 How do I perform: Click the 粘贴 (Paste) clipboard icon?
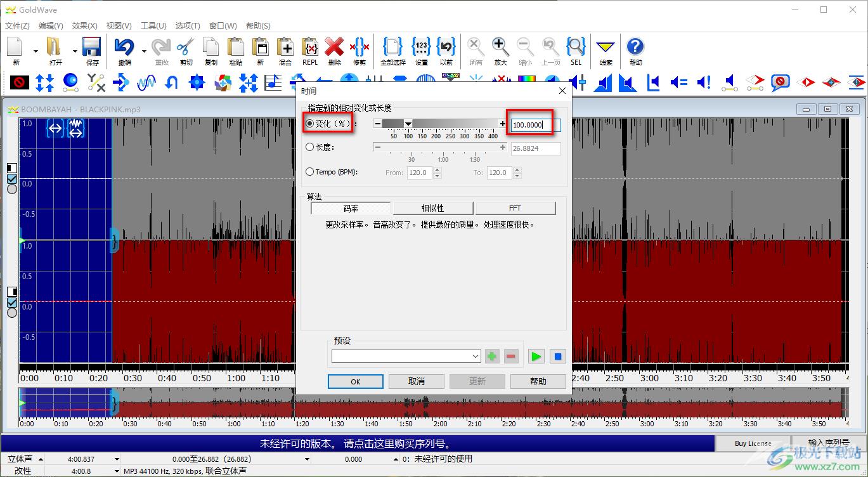[236, 47]
